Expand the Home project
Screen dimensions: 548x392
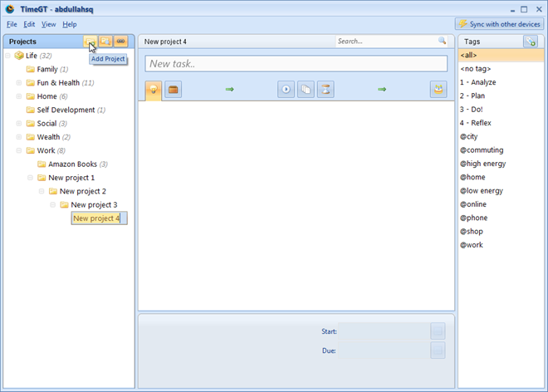tap(19, 96)
